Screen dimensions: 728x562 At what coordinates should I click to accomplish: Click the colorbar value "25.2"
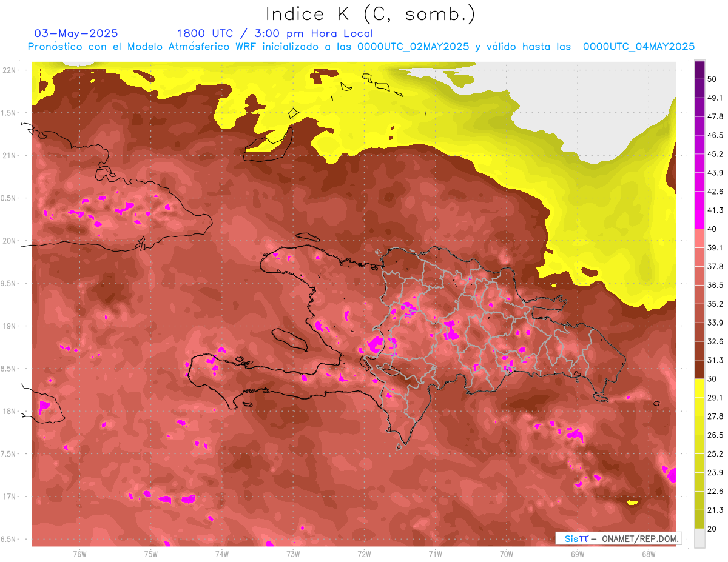click(x=715, y=454)
